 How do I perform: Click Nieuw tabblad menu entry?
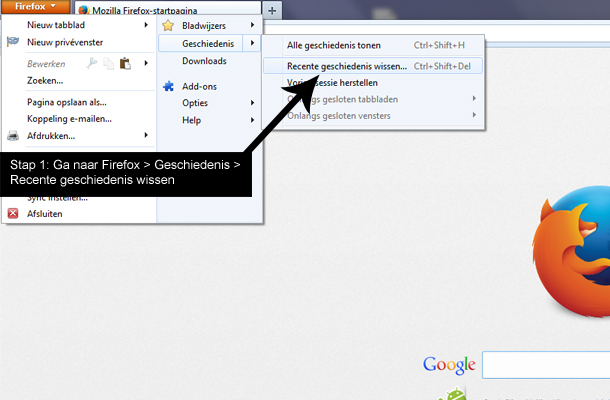pyautogui.click(x=56, y=25)
